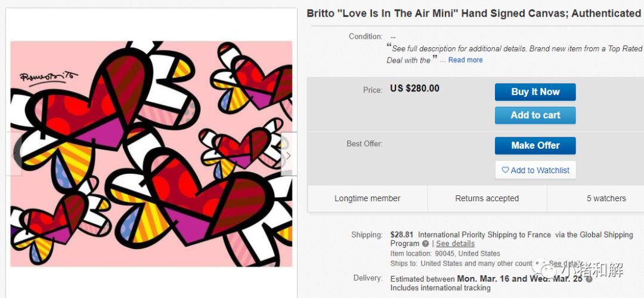
Task: Click the $28.81 shipping cost text
Action: click(402, 235)
